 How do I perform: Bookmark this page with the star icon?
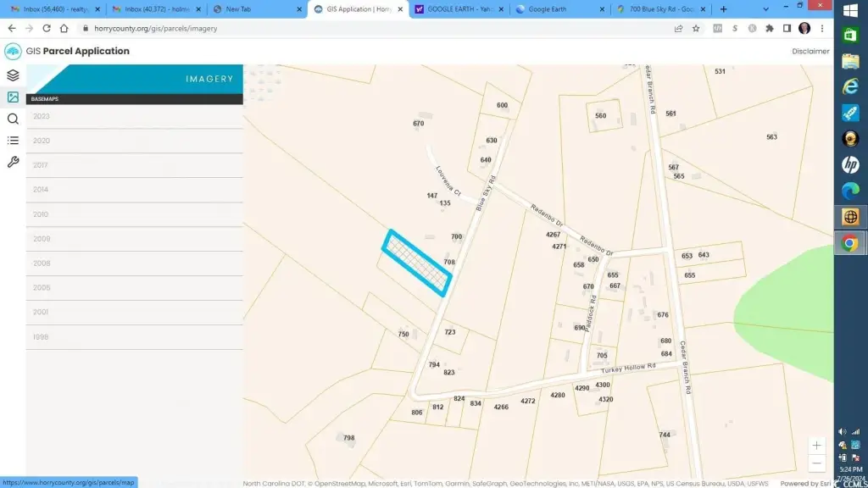pos(696,28)
